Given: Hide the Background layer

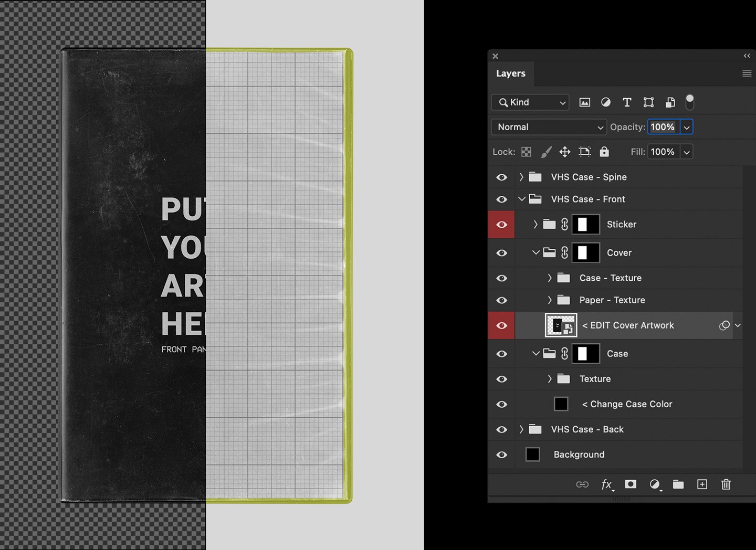Looking at the screenshot, I should point(501,454).
